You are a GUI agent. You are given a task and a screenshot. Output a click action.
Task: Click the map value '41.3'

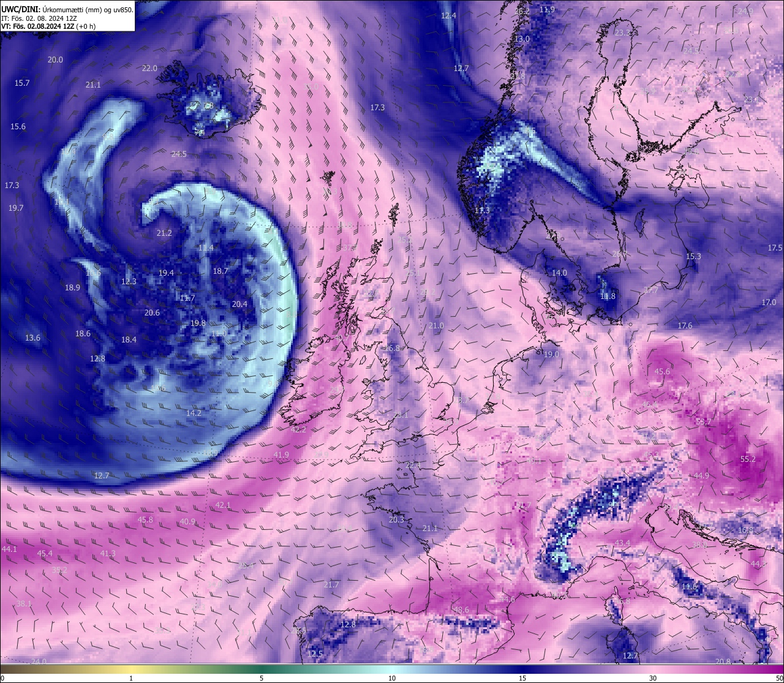pos(107,553)
